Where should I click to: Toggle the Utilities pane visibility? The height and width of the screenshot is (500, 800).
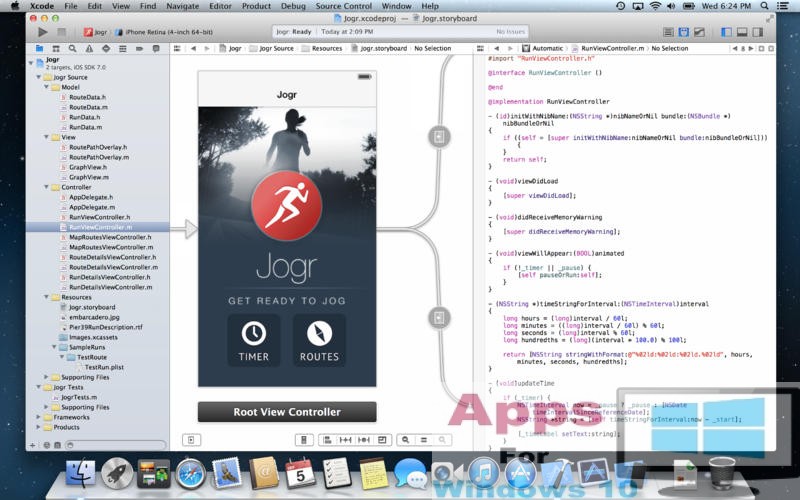(758, 32)
